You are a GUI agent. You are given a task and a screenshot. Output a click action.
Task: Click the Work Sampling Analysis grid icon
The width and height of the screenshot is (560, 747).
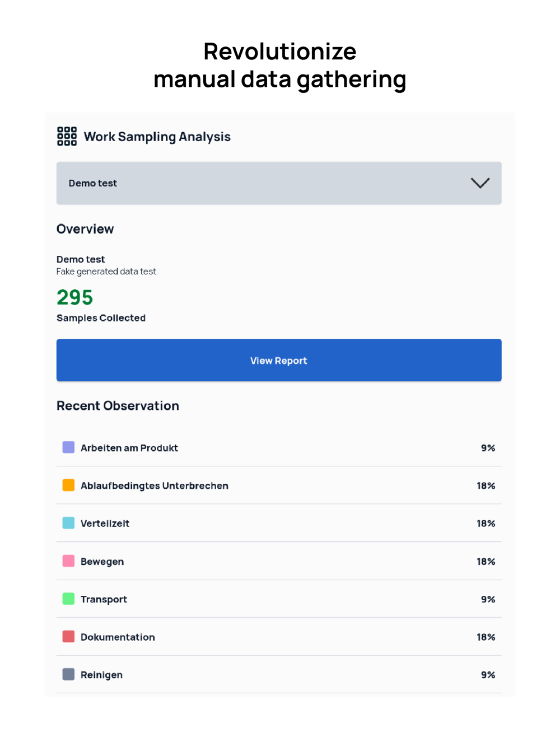[x=67, y=136]
